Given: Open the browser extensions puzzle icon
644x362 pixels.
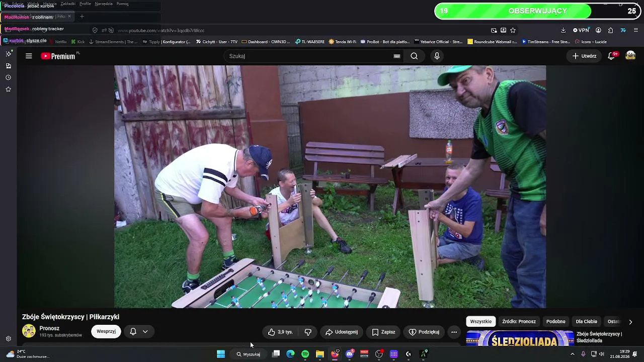Looking at the screenshot, I should [x=610, y=30].
